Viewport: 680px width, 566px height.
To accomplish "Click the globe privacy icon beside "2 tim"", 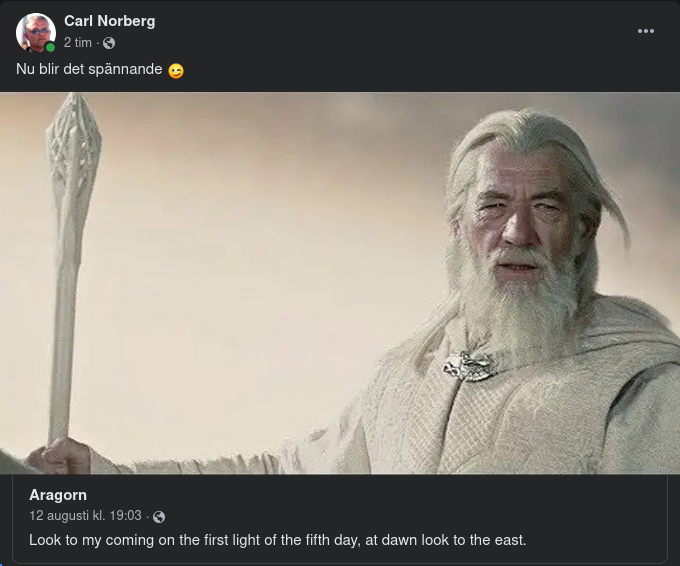I will click(109, 43).
